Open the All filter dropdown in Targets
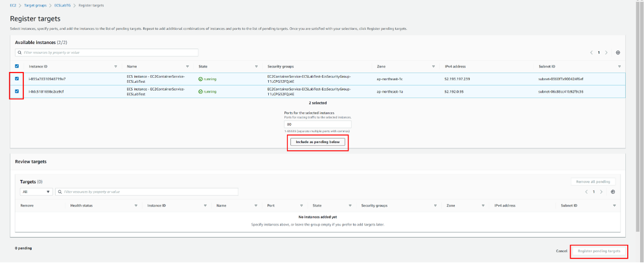Screen dimensions: 644x263 (36, 192)
